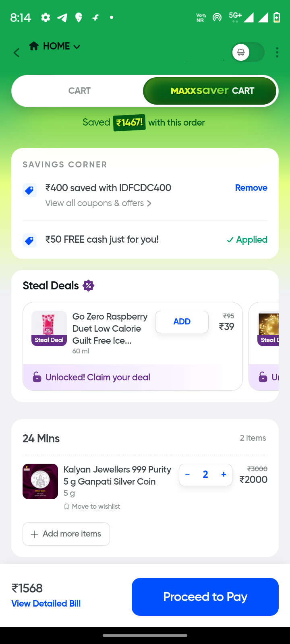Screen dimensions: 290x644
Task: Expand View Detailed Bill
Action: 46,603
